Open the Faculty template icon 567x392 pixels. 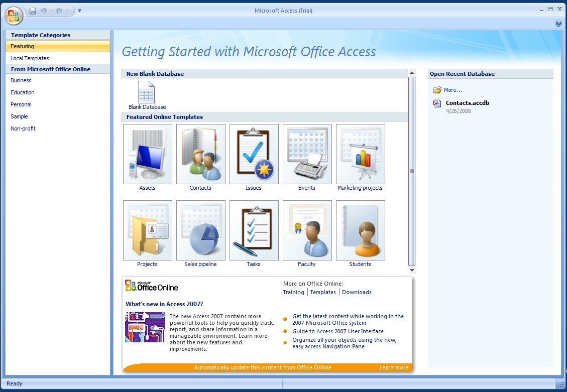point(307,230)
